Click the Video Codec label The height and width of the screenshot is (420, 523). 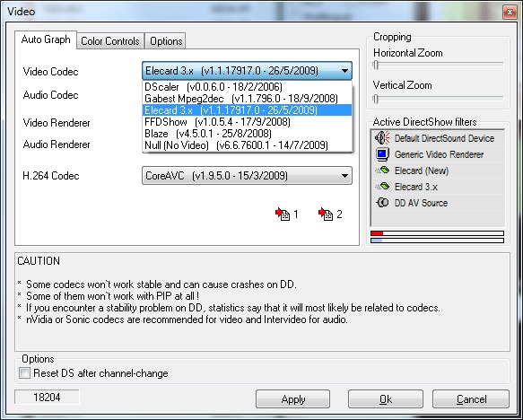tap(50, 72)
